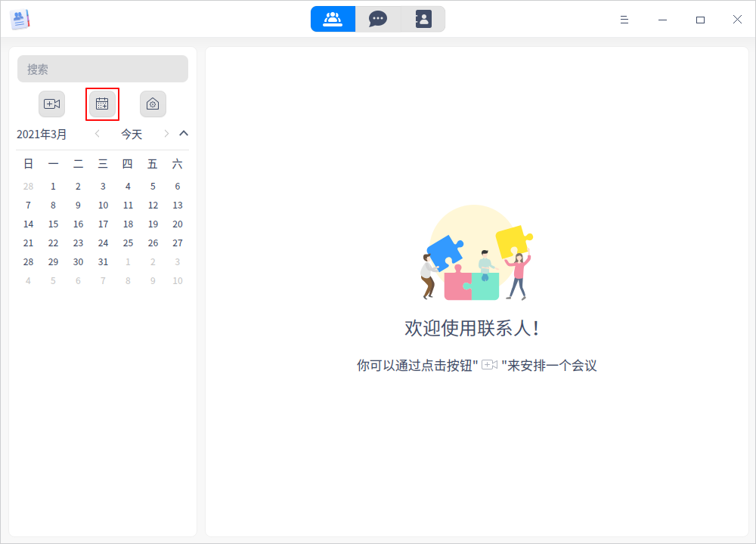Select date 19 on the calendar
Viewport: 756px width, 544px height.
[x=153, y=224]
